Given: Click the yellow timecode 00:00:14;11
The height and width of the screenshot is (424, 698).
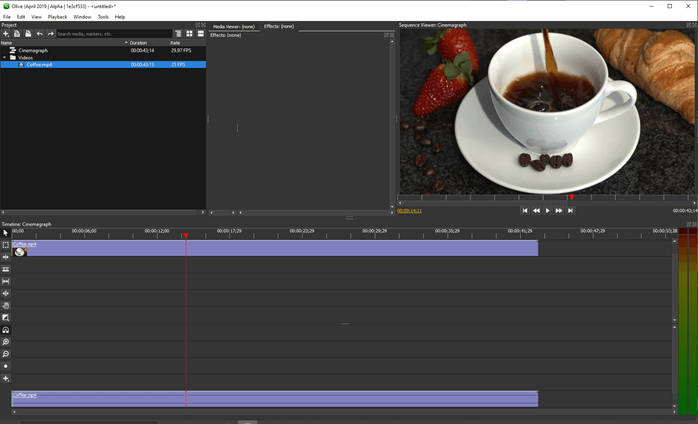Looking at the screenshot, I should [x=410, y=211].
